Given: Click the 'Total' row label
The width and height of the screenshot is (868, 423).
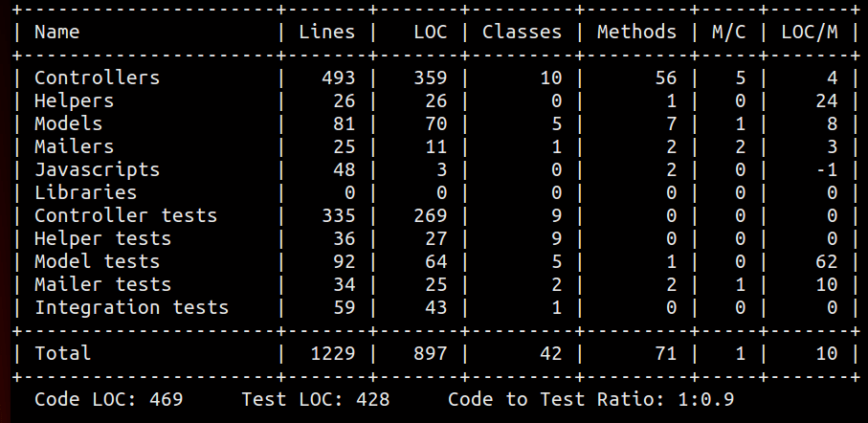Looking at the screenshot, I should pyautogui.click(x=62, y=353).
